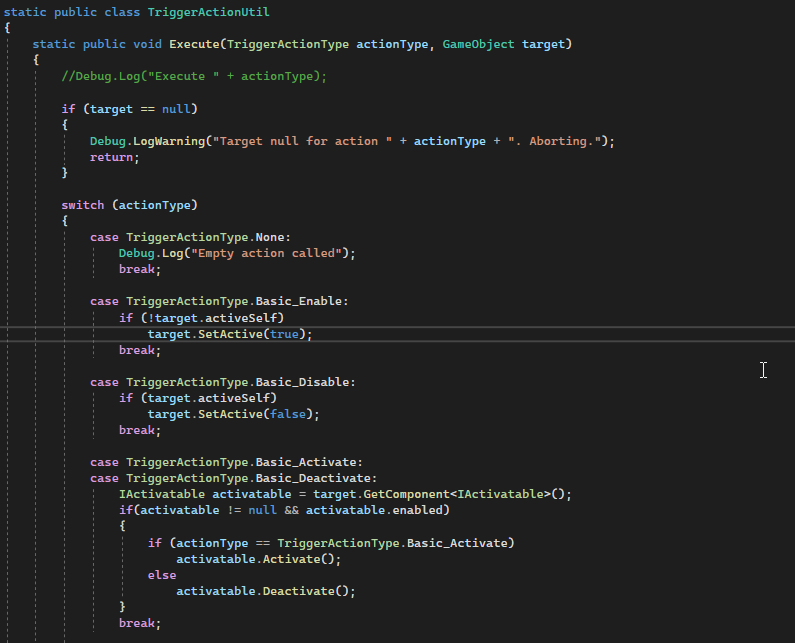795x643 pixels.
Task: Click the else keyword
Action: pos(162,575)
